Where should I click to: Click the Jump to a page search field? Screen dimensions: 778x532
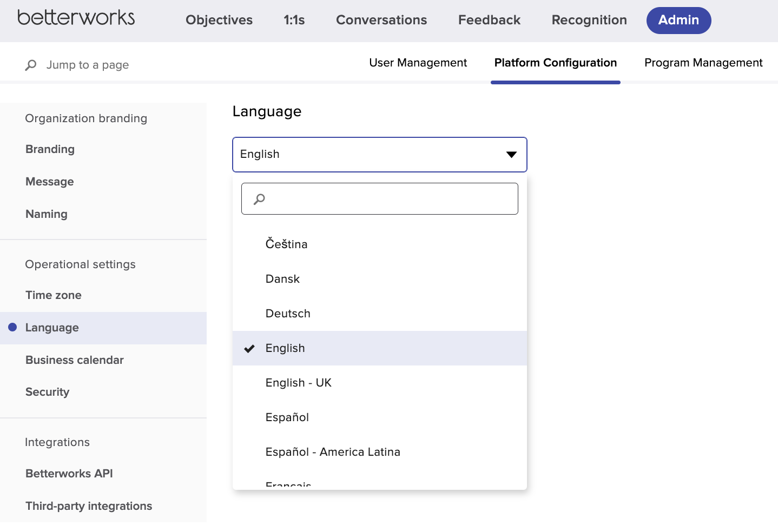[87, 65]
